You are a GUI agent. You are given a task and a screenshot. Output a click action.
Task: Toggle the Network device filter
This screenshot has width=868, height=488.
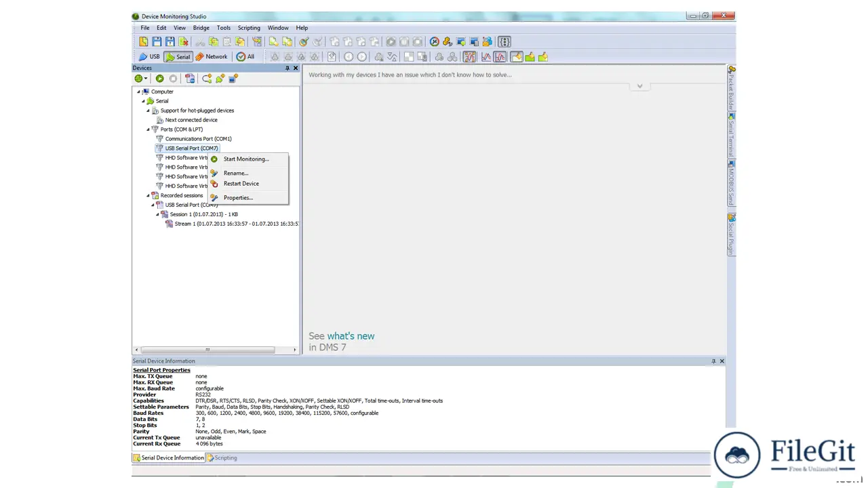[x=212, y=57]
